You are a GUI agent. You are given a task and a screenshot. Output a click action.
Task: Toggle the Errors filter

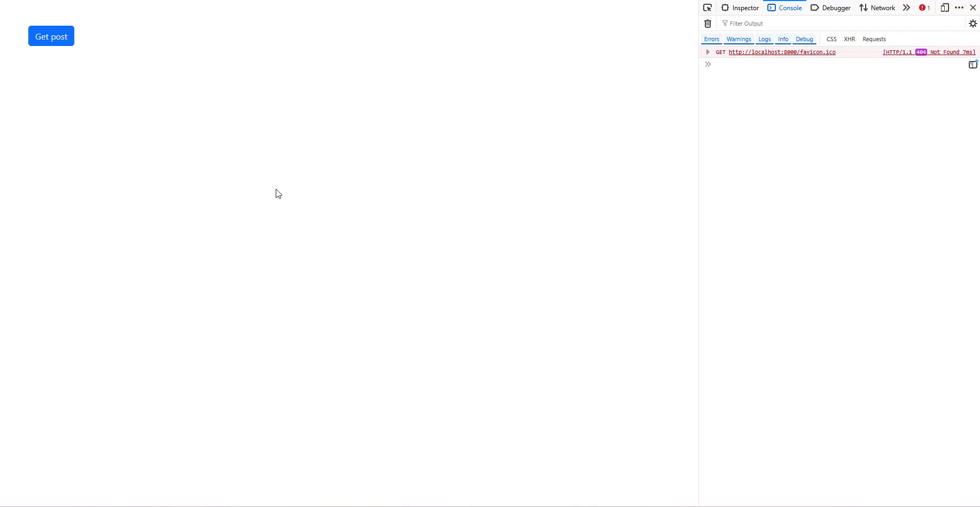pyautogui.click(x=711, y=39)
